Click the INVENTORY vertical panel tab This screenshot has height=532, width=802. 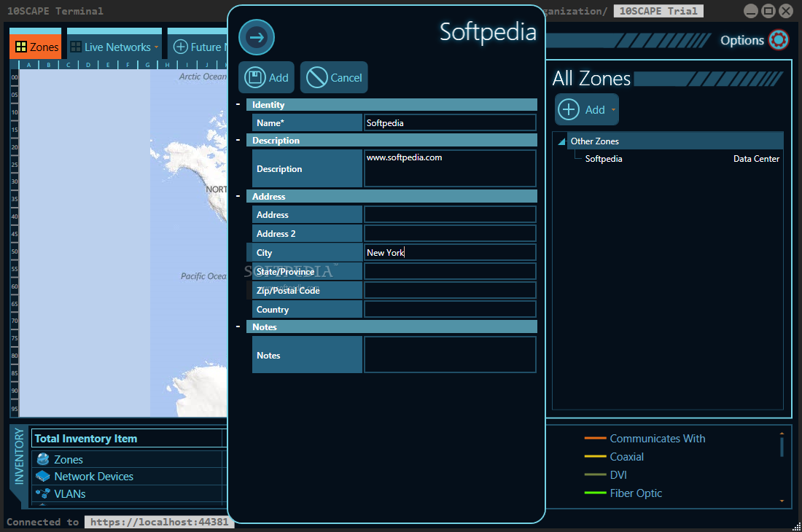coord(19,456)
